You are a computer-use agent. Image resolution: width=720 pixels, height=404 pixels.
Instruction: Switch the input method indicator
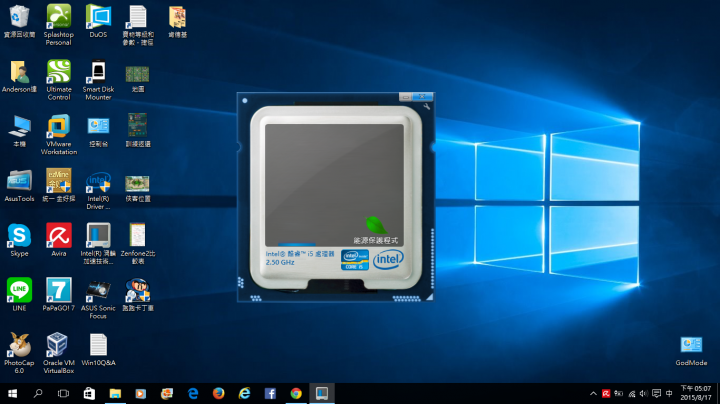[x=669, y=393]
